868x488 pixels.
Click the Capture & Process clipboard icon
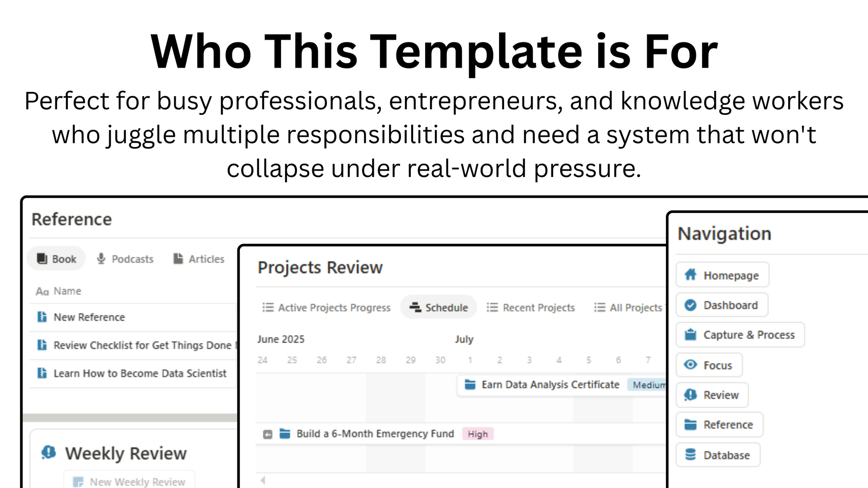[x=690, y=334]
